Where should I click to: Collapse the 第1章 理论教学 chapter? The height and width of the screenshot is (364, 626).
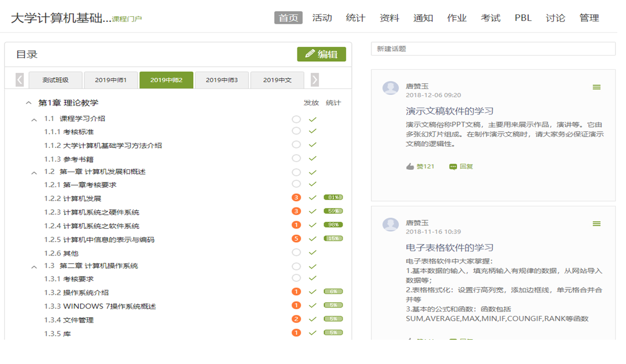pyautogui.click(x=28, y=103)
